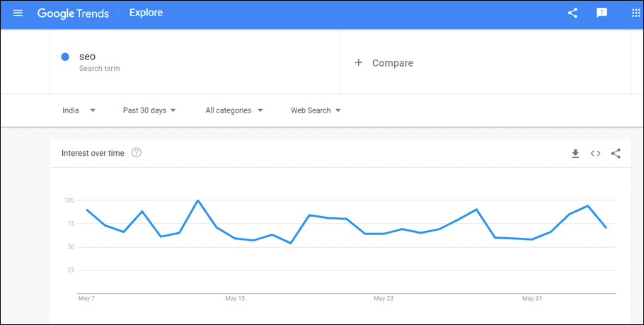Go to the Explore page title
Screen dimensions: 644x325
(x=146, y=13)
